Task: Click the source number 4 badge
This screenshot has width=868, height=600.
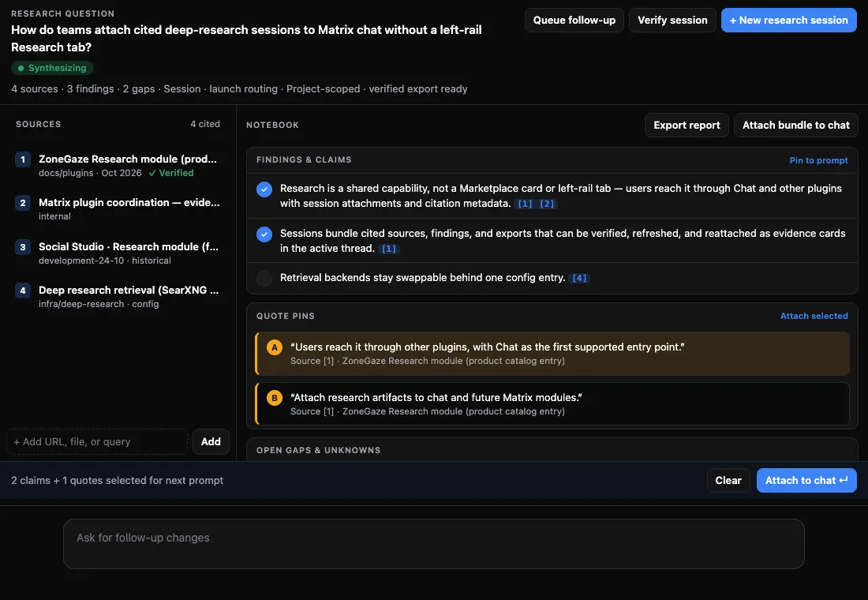Action: click(23, 291)
